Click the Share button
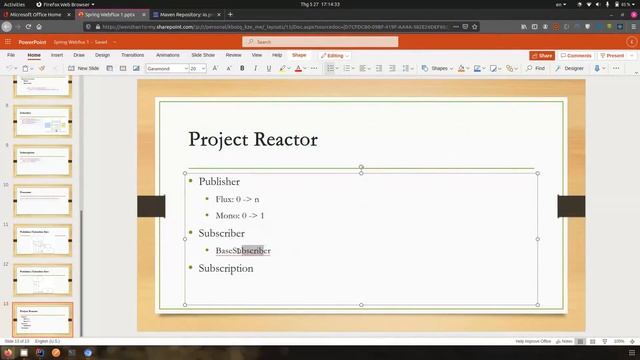640x360 pixels. [x=542, y=56]
